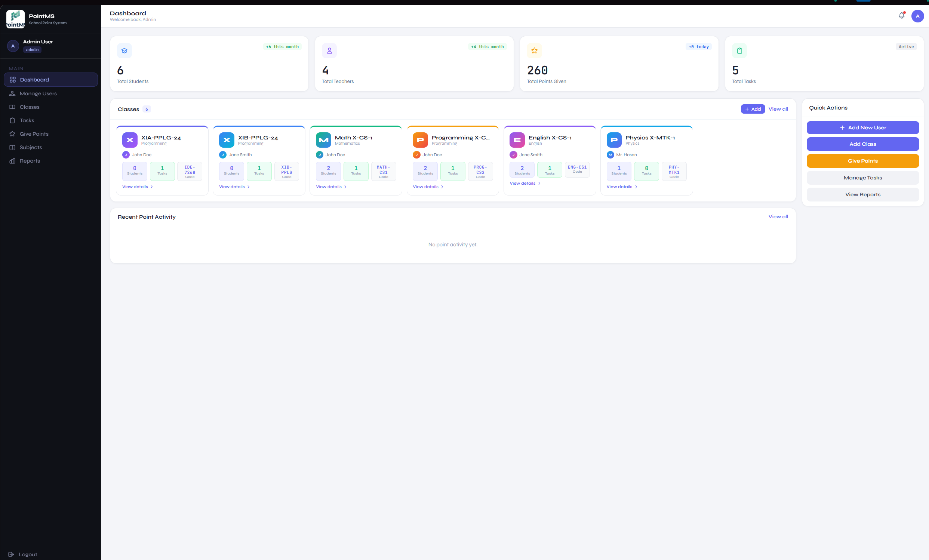Open Subjects in the sidebar
The image size is (929, 560).
51,147
